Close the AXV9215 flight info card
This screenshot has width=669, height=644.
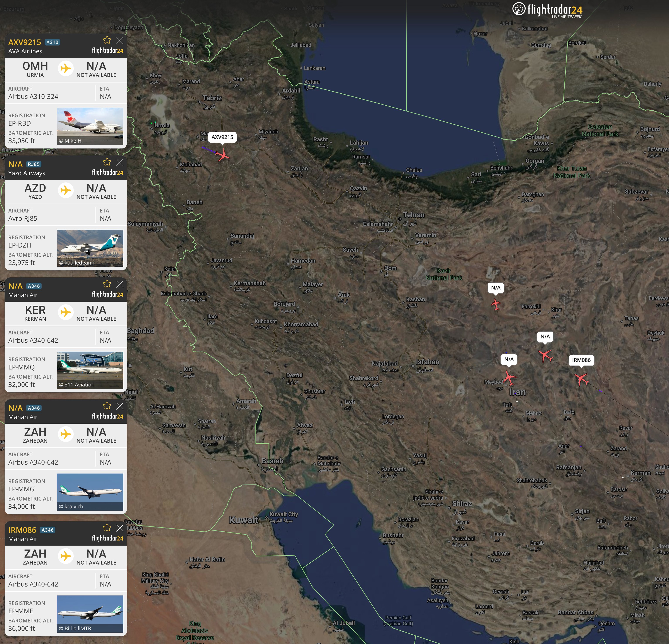(x=120, y=40)
